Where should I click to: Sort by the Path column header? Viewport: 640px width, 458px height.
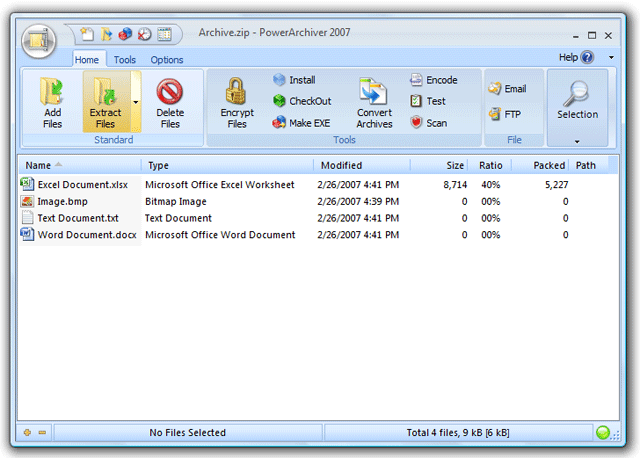(589, 165)
